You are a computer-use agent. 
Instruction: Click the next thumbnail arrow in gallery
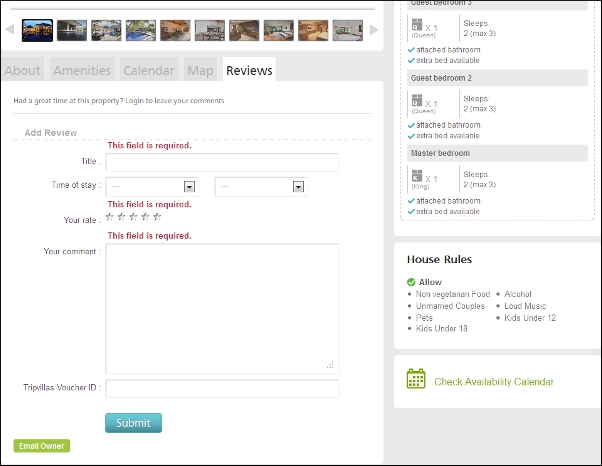click(x=374, y=30)
